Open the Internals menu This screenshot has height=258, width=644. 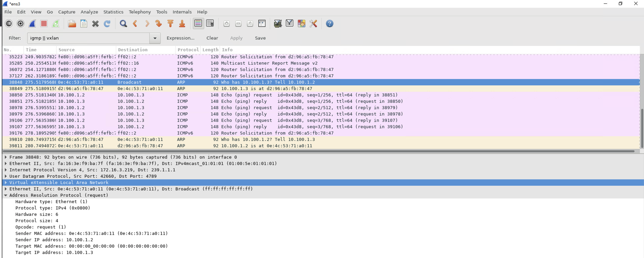182,12
